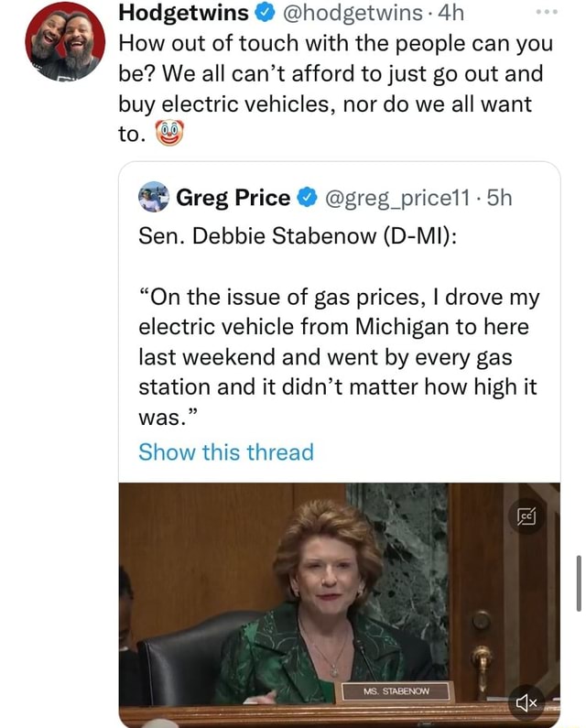
Task: Open the @greg_price11 handle
Action: (394, 197)
